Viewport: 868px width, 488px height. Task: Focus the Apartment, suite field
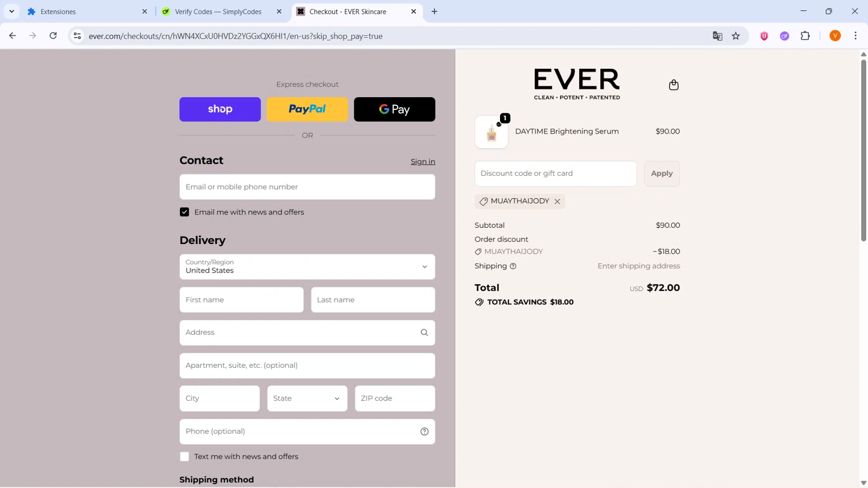coord(307,365)
